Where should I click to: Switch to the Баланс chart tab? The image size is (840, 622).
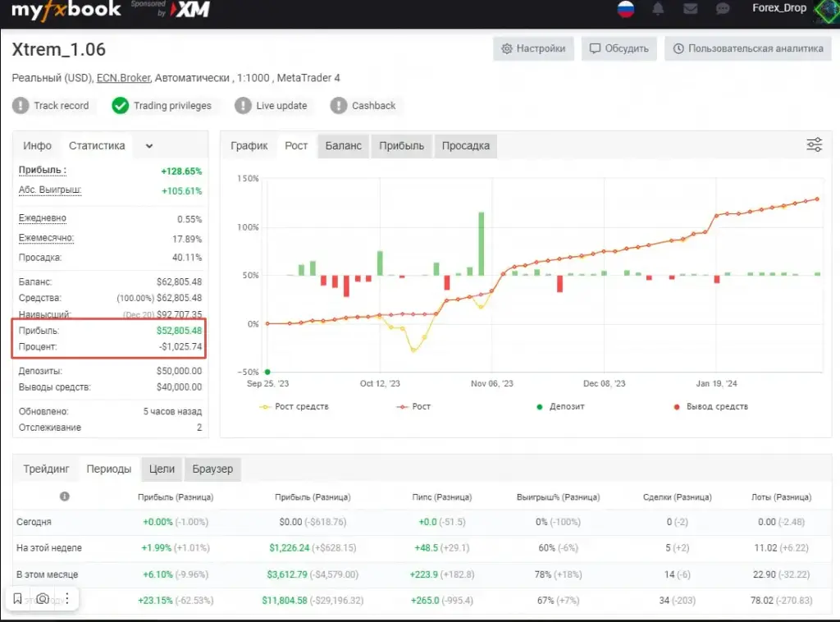pyautogui.click(x=344, y=146)
